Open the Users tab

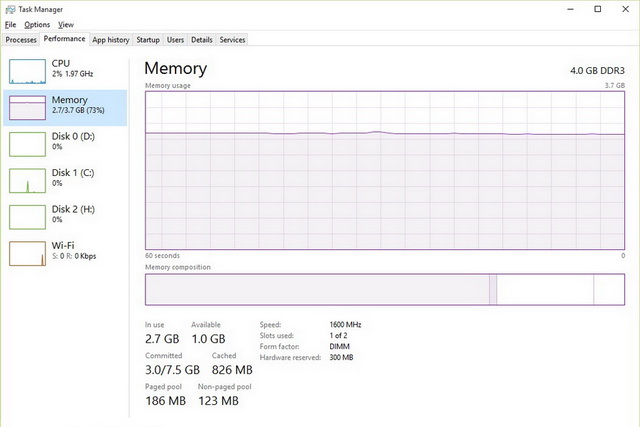175,40
